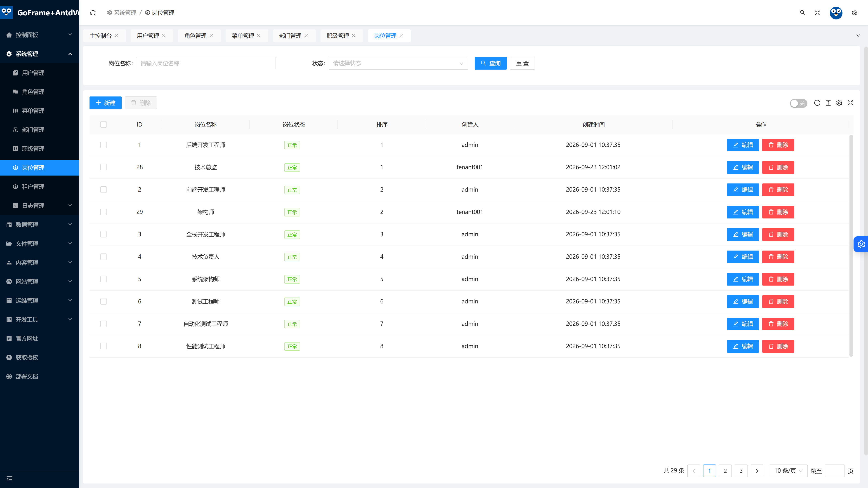The width and height of the screenshot is (868, 488).
Task: Collapse the sidebar via bottom menu icon
Action: pyautogui.click(x=9, y=479)
